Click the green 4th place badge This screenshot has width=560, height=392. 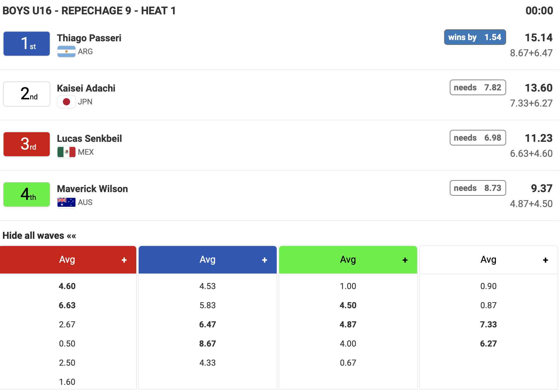point(27,195)
